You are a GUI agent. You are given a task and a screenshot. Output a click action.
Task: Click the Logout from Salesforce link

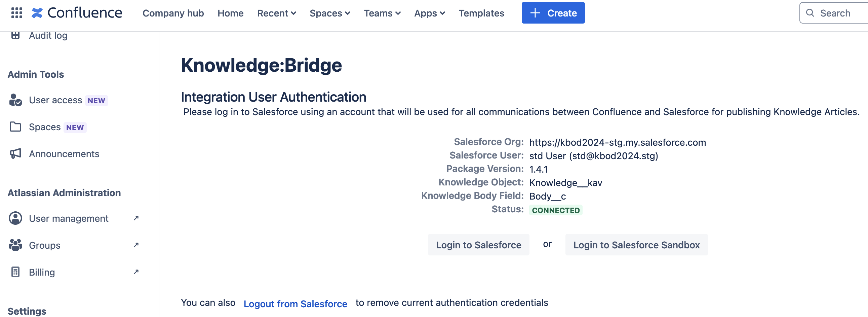pos(295,304)
